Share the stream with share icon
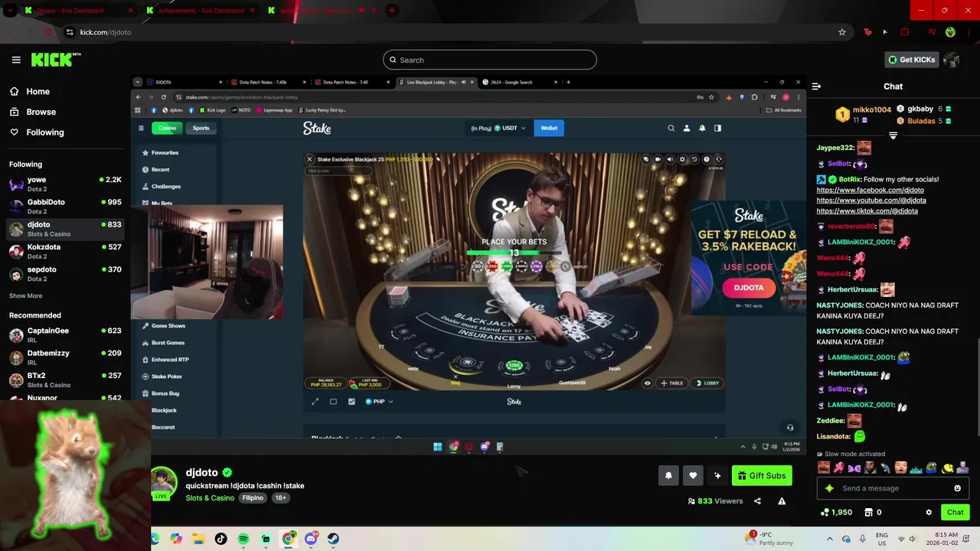Screen dimensions: 980x551 tap(757, 501)
